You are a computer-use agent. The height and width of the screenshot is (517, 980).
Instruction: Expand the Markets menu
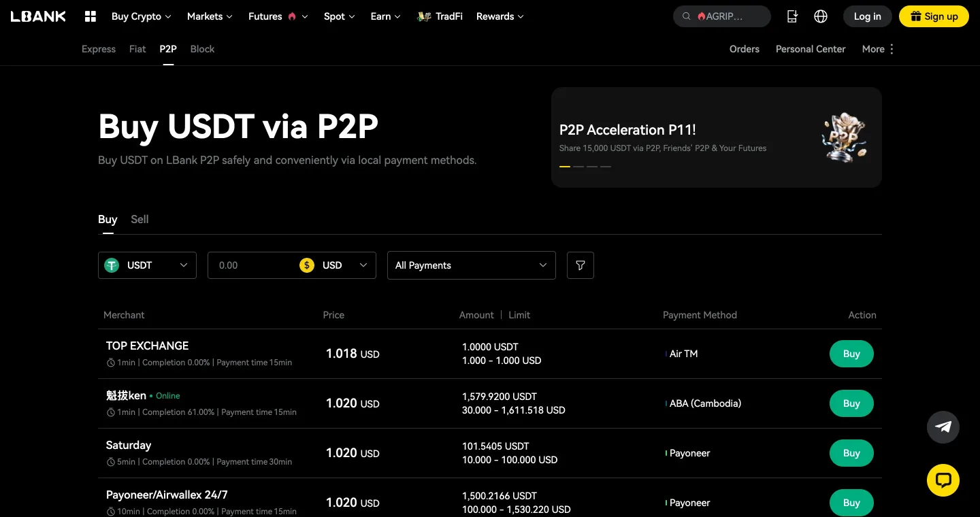point(210,16)
